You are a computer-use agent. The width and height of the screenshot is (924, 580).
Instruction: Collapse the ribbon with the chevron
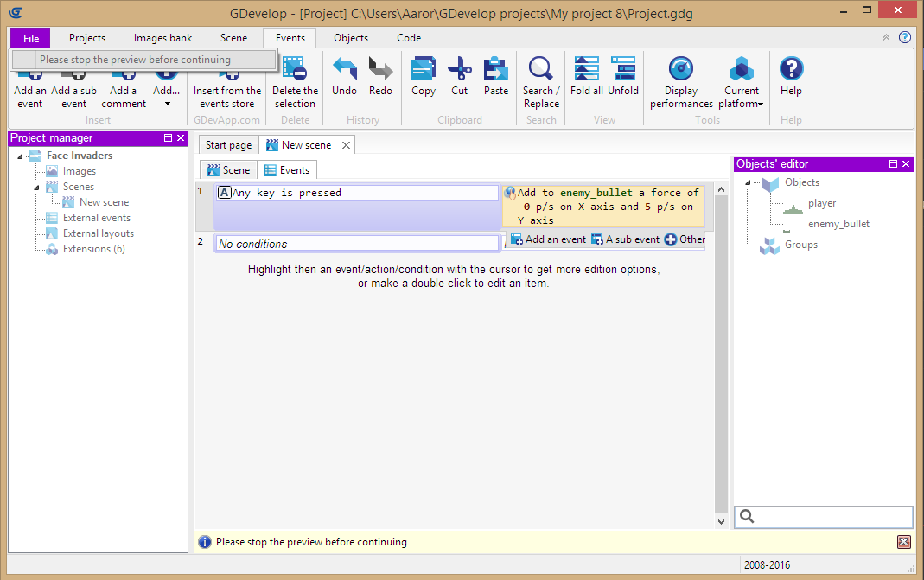886,37
